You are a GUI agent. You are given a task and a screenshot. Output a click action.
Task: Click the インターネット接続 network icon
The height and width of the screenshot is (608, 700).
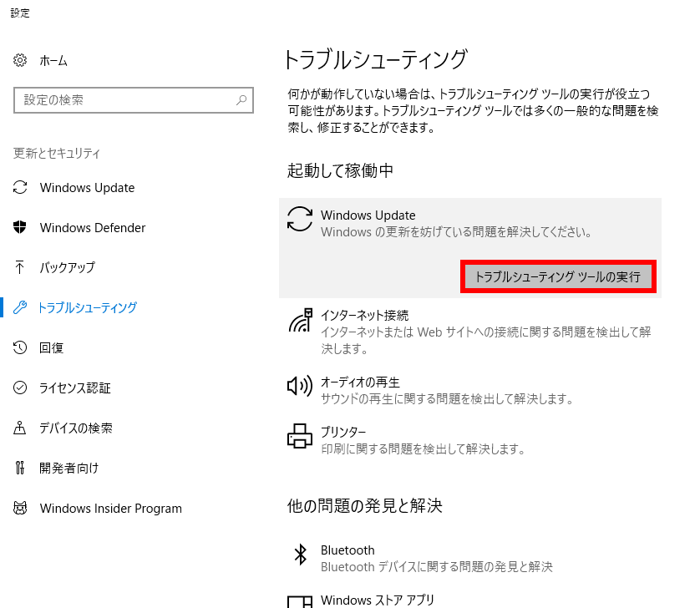(x=300, y=320)
